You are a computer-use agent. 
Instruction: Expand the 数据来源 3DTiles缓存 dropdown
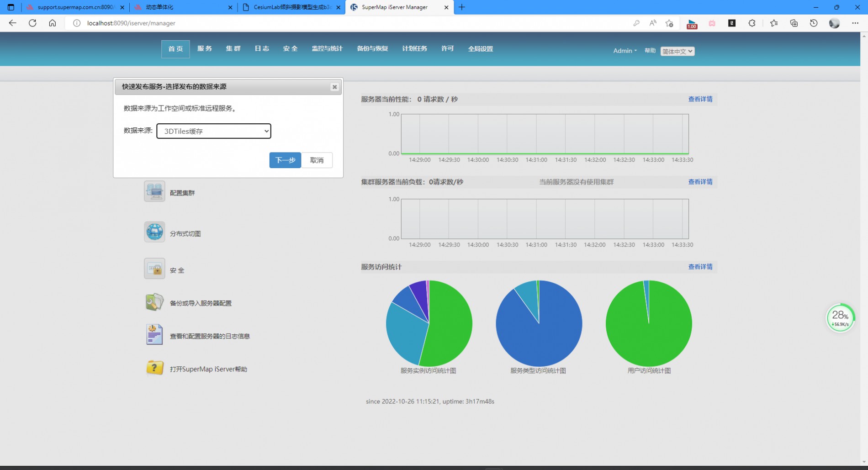click(x=214, y=131)
